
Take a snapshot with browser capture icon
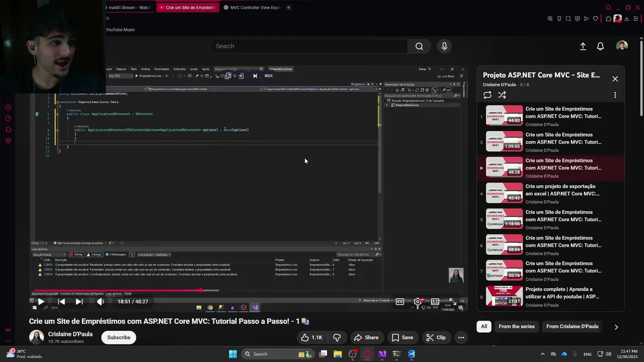pyautogui.click(x=568, y=19)
